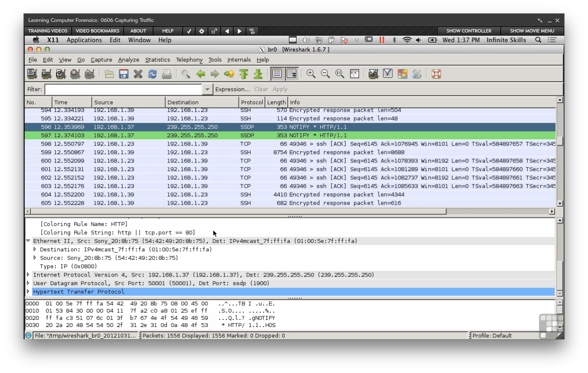Open capture options toolbar icon
Image resolution: width=588 pixels, height=373 pixels.
click(x=46, y=74)
